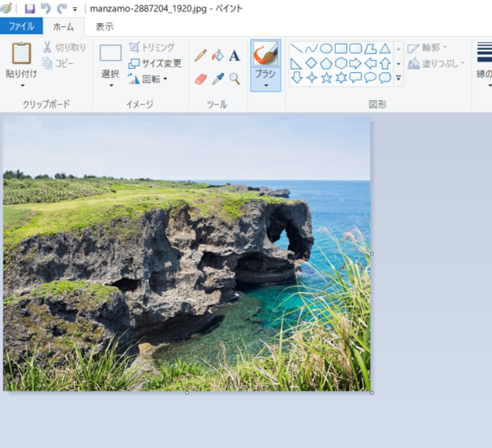Open the 輪郭 outline dropdown
The image size is (492, 448).
point(427,48)
